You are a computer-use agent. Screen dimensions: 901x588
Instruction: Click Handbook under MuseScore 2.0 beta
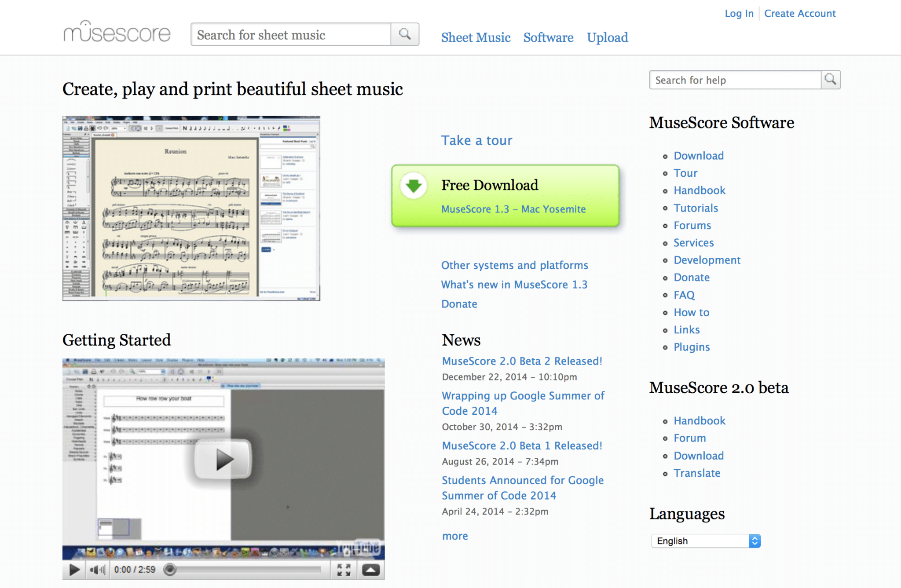point(700,421)
